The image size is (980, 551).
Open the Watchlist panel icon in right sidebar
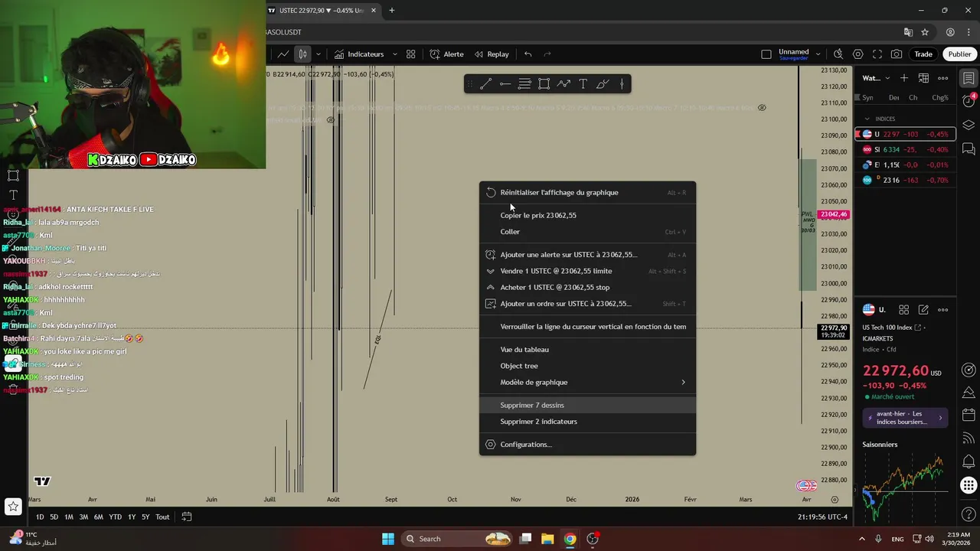point(969,78)
